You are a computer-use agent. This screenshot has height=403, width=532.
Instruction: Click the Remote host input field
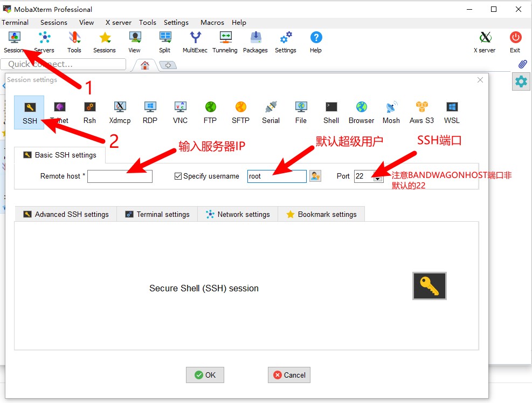pyautogui.click(x=120, y=176)
